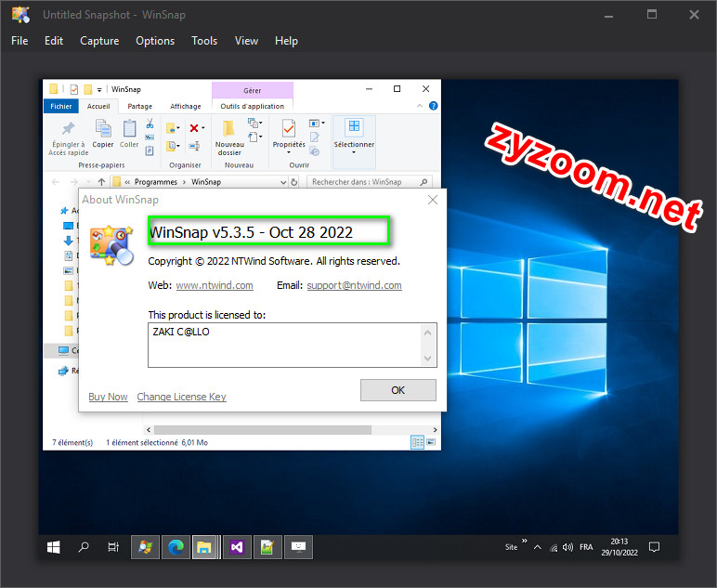Switch to the Affichage ribbon tab

tap(185, 106)
